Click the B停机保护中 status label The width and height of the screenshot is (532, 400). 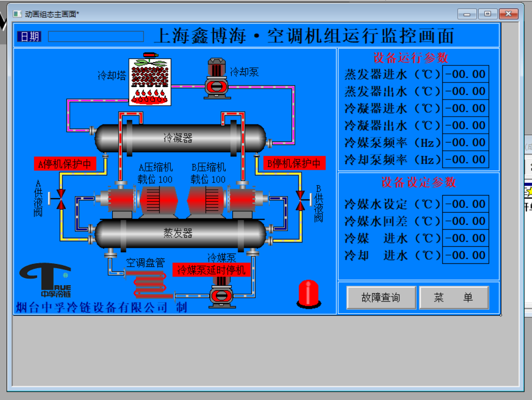click(294, 163)
